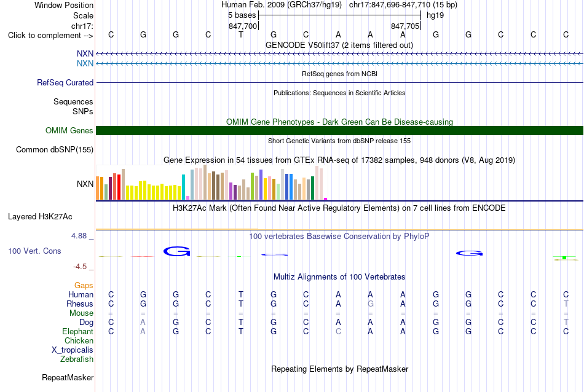
Task: Click the 'Click to complement -->' label
Action: pyautogui.click(x=50, y=36)
